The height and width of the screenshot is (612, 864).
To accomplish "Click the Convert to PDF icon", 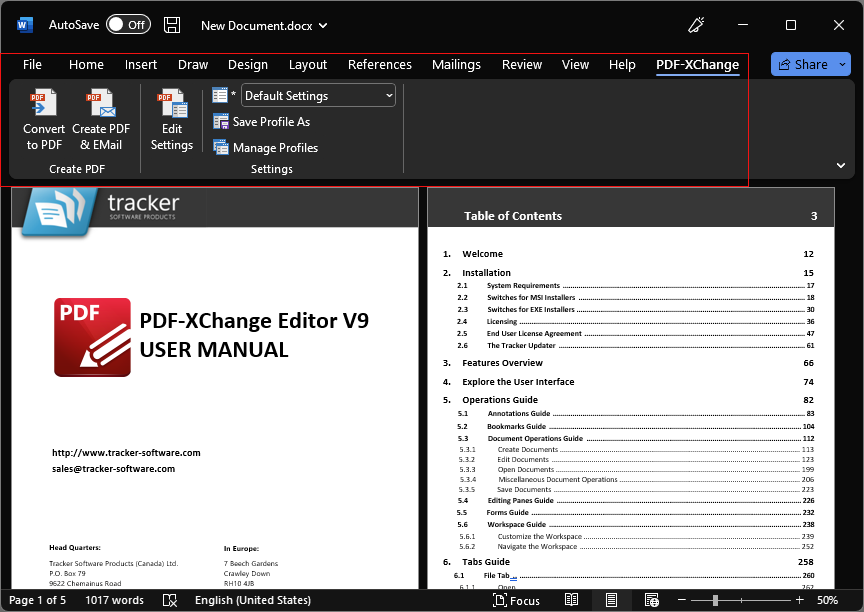I will tap(44, 120).
